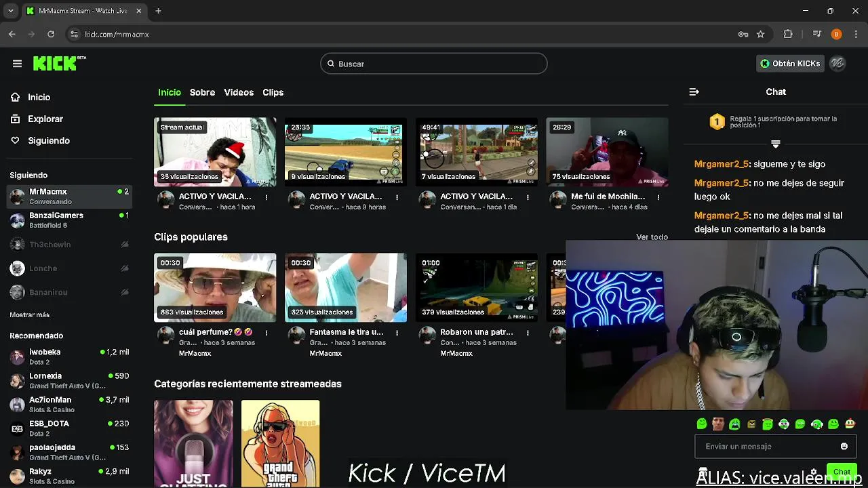This screenshot has width=868, height=488.
Task: Close the MrMacmx Stream browser tab
Action: [139, 11]
